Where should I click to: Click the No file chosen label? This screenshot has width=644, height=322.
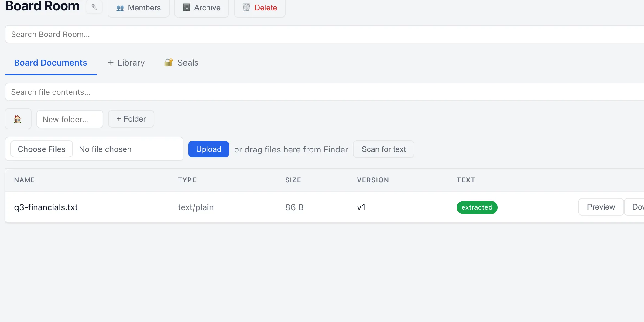(x=105, y=149)
